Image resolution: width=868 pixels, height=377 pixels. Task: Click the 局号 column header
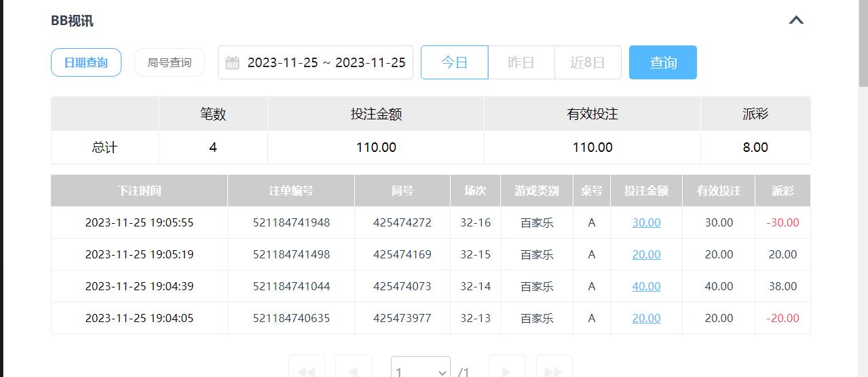point(402,191)
